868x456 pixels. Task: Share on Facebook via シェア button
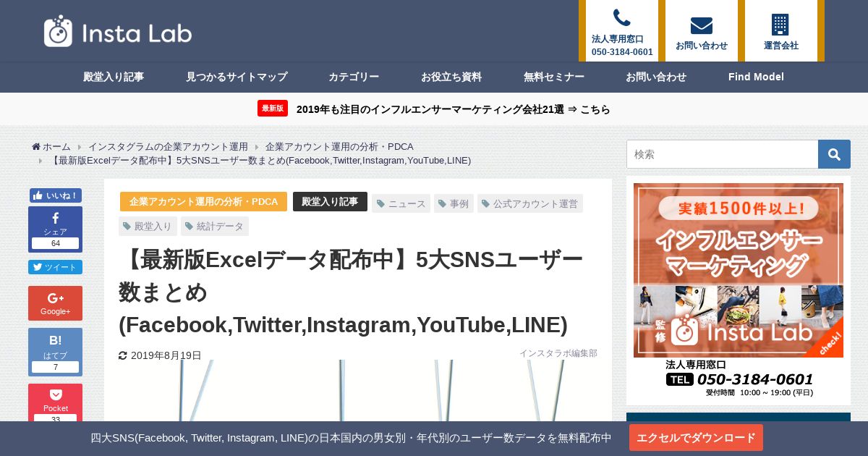(56, 229)
